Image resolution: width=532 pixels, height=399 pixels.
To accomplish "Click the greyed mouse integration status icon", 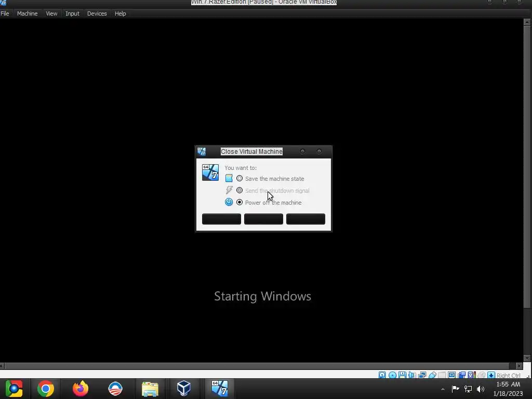I will tap(482, 375).
